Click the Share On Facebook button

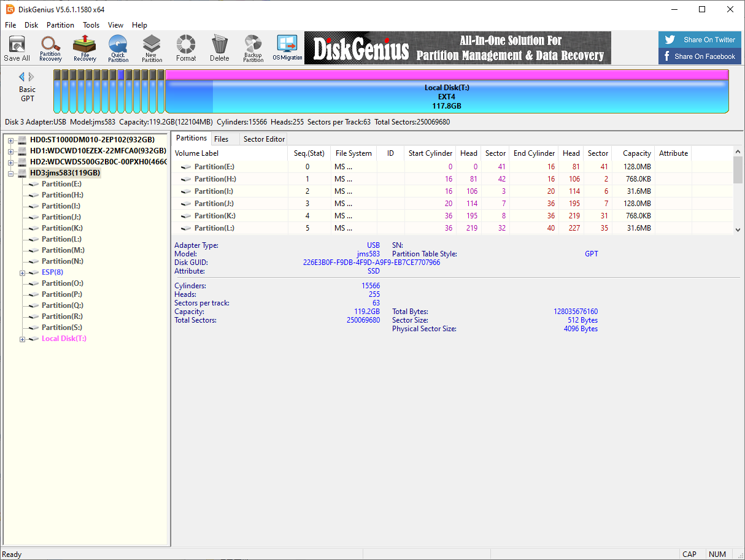[700, 56]
